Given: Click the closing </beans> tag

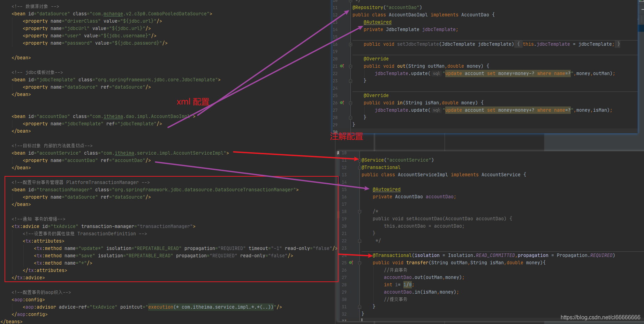Looking at the screenshot, I should pos(12,322).
